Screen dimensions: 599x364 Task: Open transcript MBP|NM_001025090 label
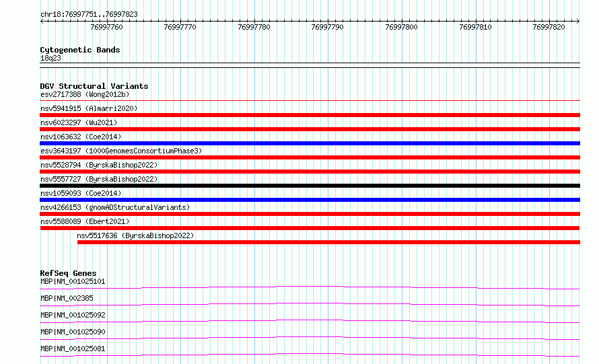[x=73, y=332]
